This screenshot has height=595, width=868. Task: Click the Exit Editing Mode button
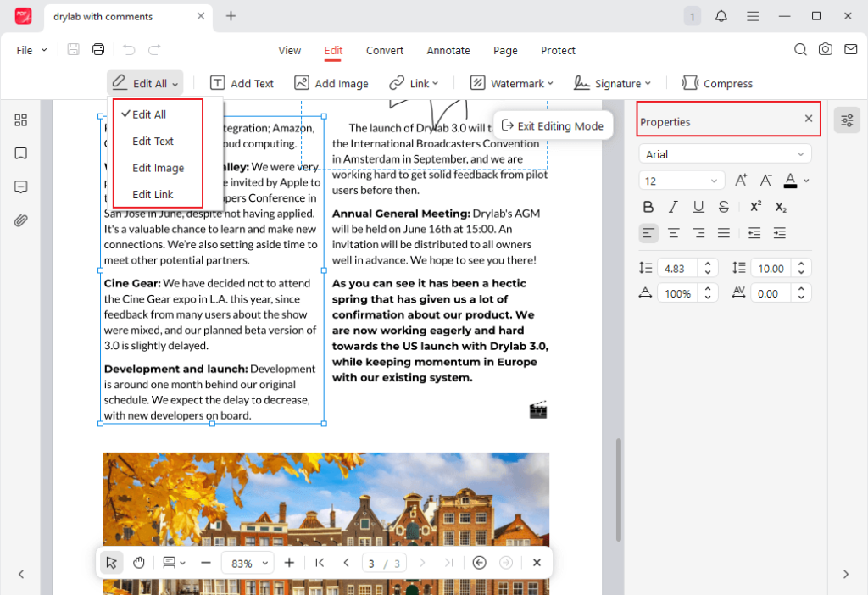552,125
